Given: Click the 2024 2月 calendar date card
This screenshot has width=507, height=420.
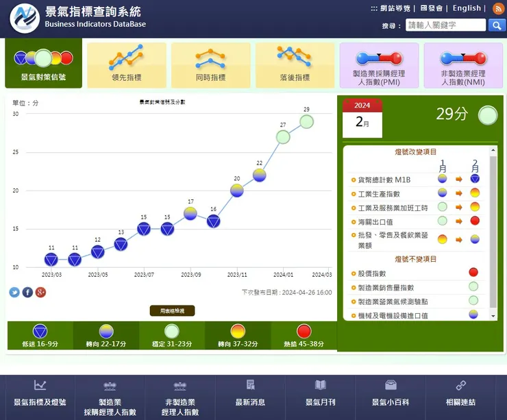Looking at the screenshot, I should [x=362, y=119].
